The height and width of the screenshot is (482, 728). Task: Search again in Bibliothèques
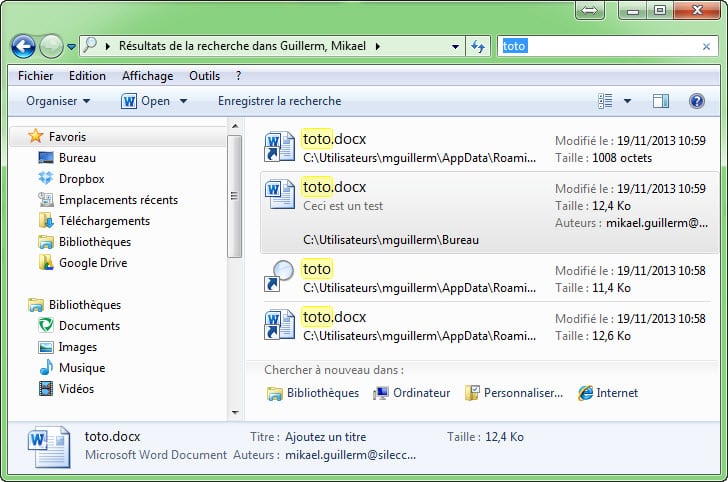click(313, 393)
